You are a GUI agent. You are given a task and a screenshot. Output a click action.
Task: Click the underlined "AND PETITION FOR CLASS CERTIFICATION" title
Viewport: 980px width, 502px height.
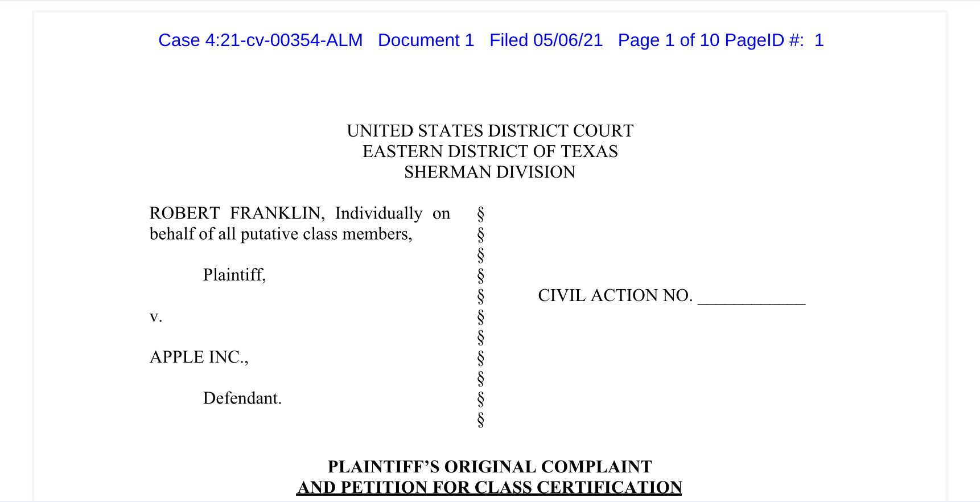(489, 487)
